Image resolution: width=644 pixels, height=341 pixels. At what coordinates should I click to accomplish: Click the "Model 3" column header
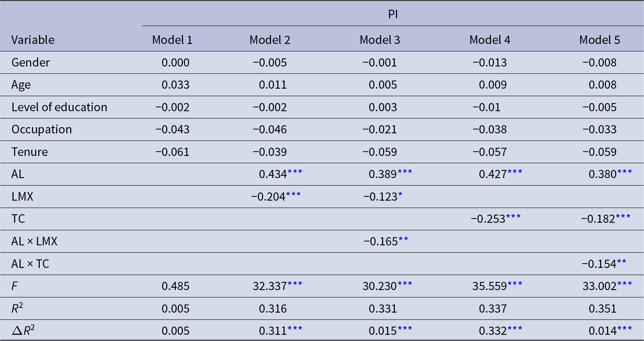pos(380,40)
